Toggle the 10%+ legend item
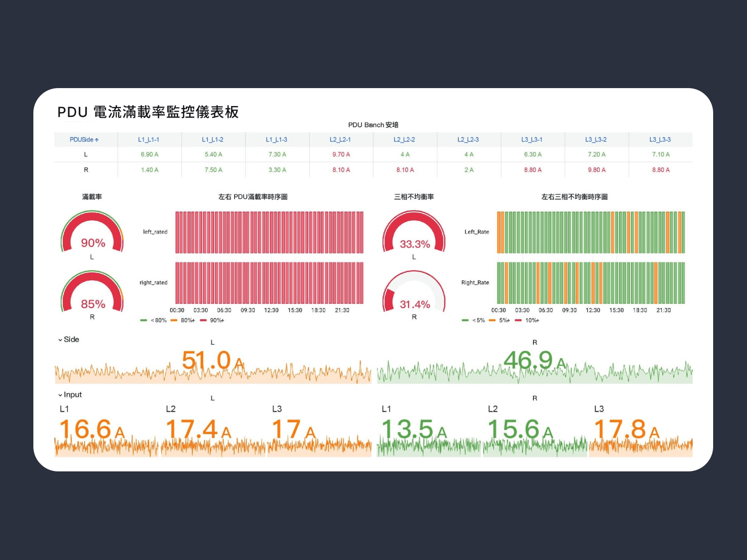 pos(528,321)
